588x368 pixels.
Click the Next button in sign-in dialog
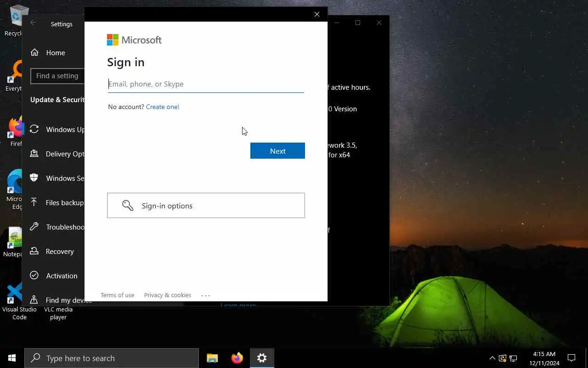(x=277, y=151)
